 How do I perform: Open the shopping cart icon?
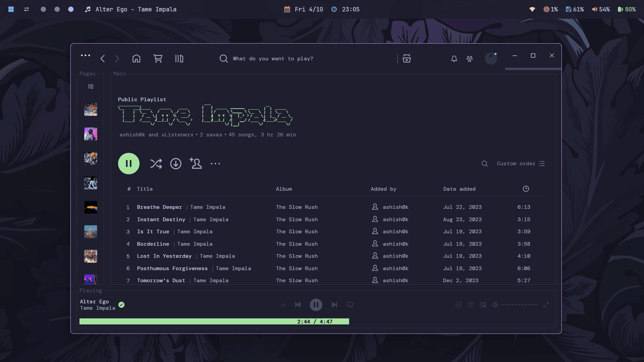click(158, 59)
